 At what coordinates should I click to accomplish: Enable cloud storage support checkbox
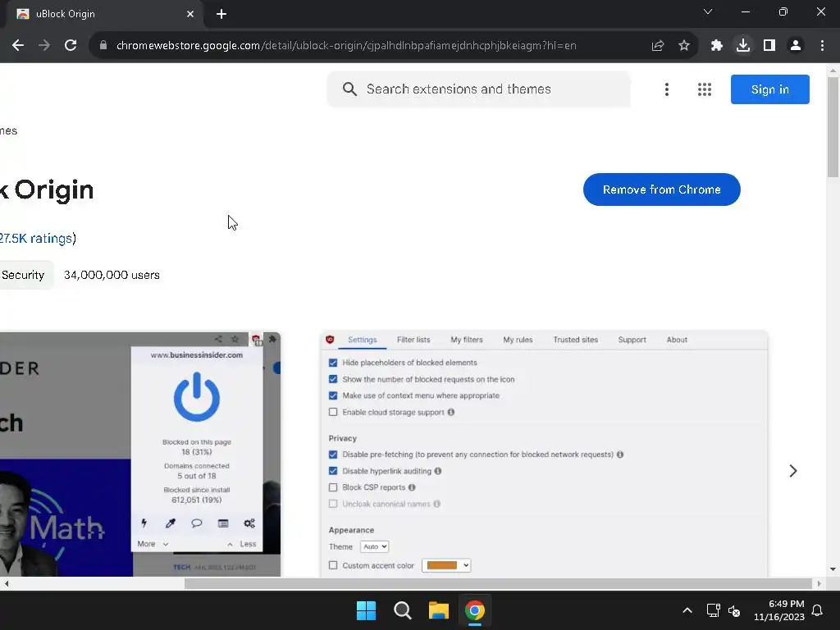pos(333,412)
